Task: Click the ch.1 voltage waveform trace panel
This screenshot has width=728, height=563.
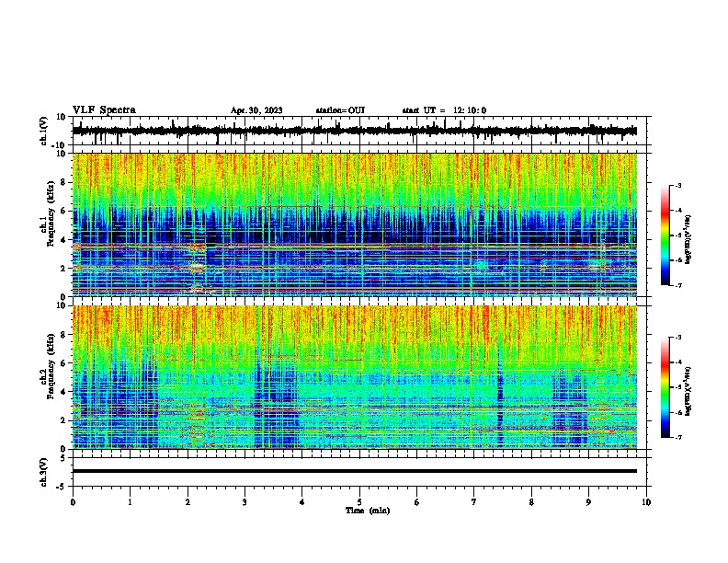Action: pyautogui.click(x=359, y=131)
